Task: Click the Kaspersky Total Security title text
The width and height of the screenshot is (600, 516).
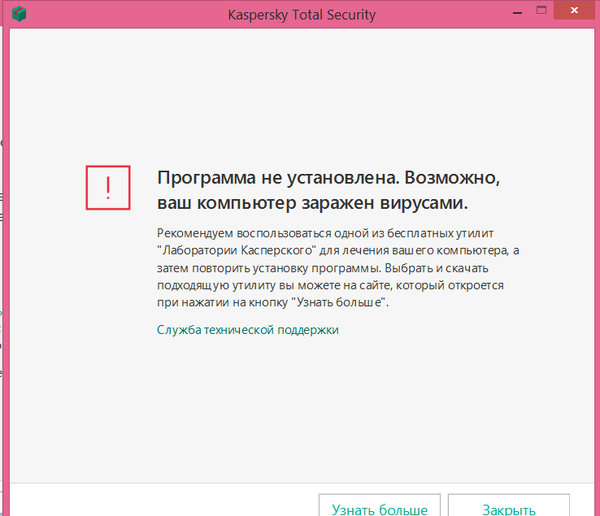Action: coord(302,15)
